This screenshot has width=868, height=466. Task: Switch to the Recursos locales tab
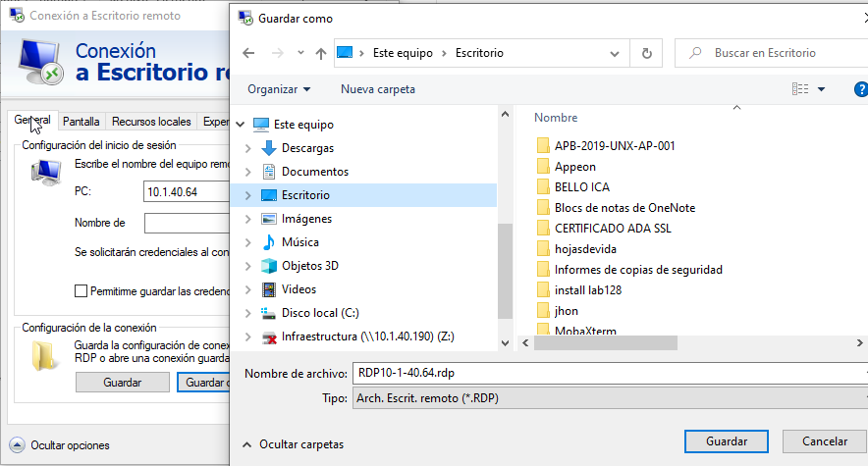[x=151, y=122]
